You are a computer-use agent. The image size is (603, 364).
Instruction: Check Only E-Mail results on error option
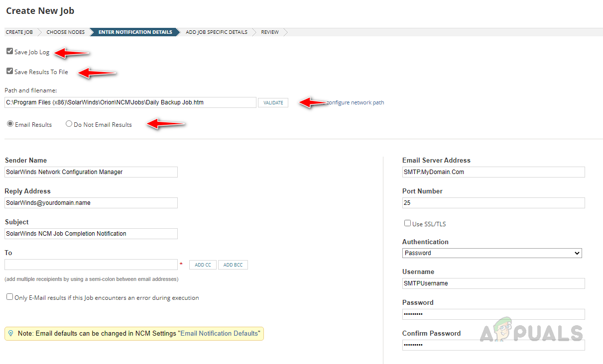9,297
